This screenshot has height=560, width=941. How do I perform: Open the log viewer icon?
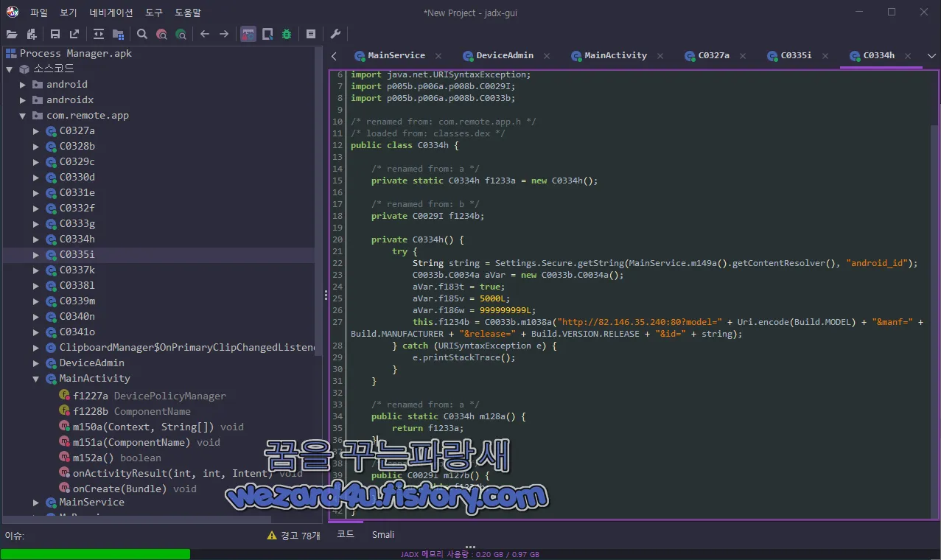[x=311, y=34]
